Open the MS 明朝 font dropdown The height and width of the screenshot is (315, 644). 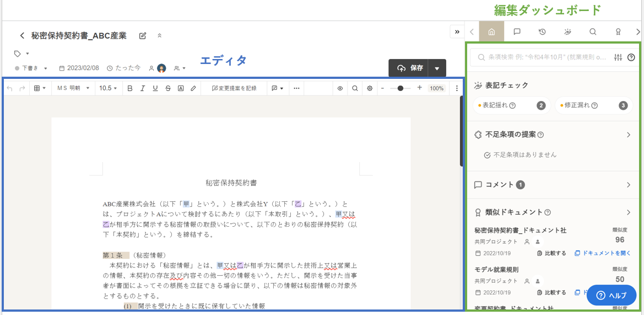73,88
